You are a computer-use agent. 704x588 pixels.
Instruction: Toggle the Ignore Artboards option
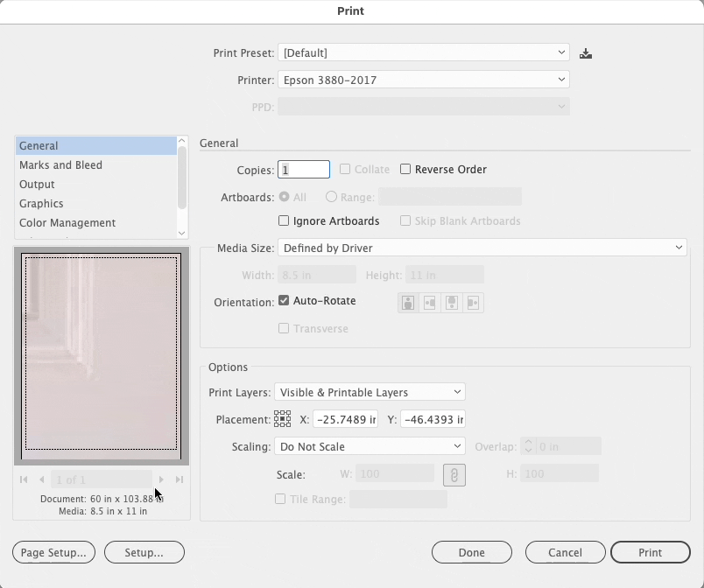click(x=284, y=220)
